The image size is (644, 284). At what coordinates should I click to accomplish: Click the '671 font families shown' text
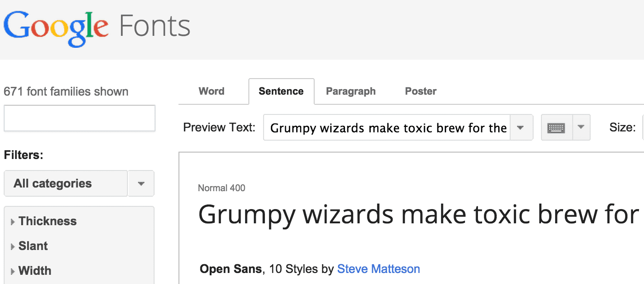[66, 91]
